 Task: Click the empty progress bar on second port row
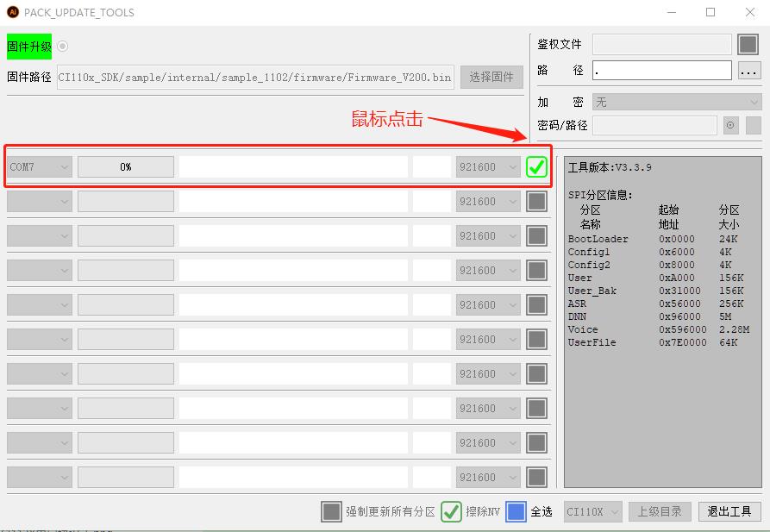coord(126,202)
